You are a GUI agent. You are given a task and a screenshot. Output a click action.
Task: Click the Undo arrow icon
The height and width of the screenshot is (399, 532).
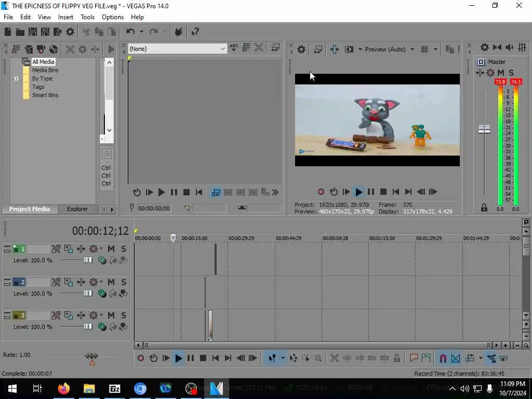(130, 32)
